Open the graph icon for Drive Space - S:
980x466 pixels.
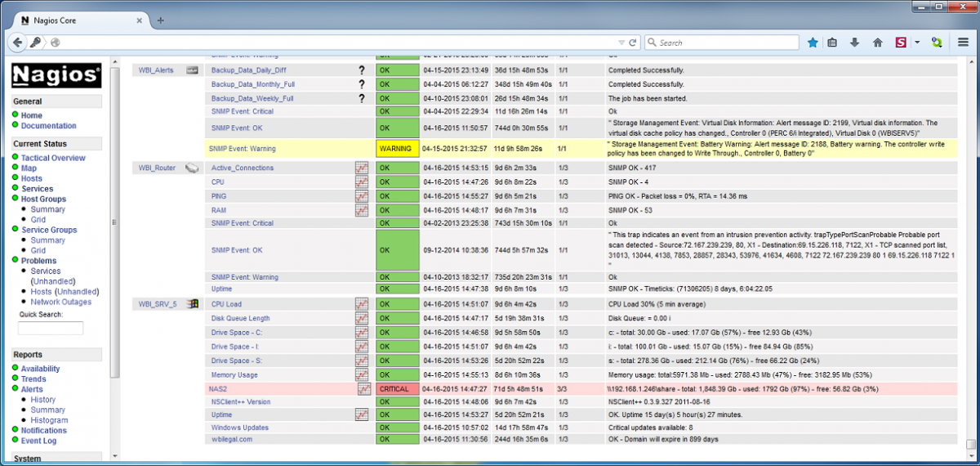362,361
